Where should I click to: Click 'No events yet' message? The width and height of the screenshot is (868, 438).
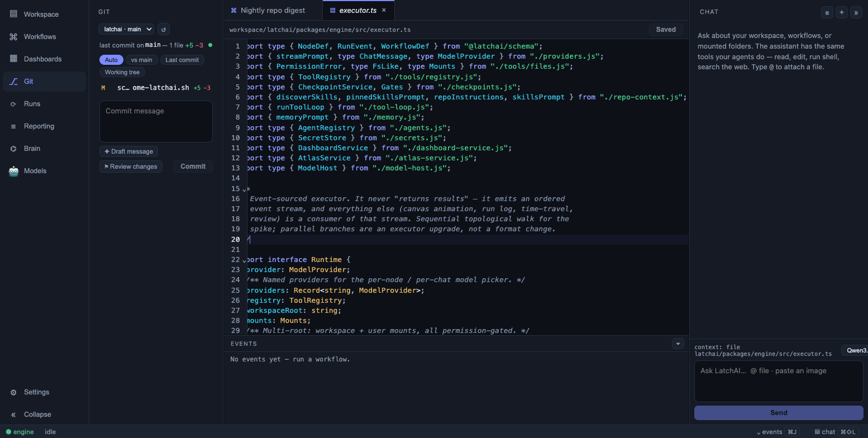click(x=290, y=359)
